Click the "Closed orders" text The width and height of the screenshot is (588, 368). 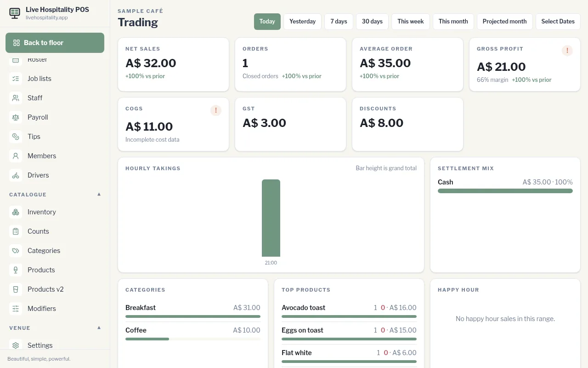pos(260,76)
